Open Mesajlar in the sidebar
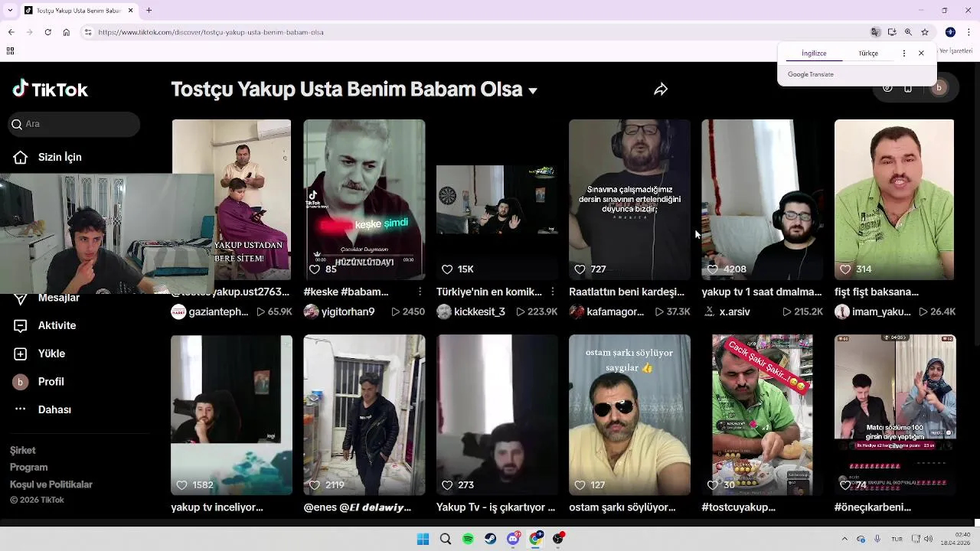 [47, 298]
